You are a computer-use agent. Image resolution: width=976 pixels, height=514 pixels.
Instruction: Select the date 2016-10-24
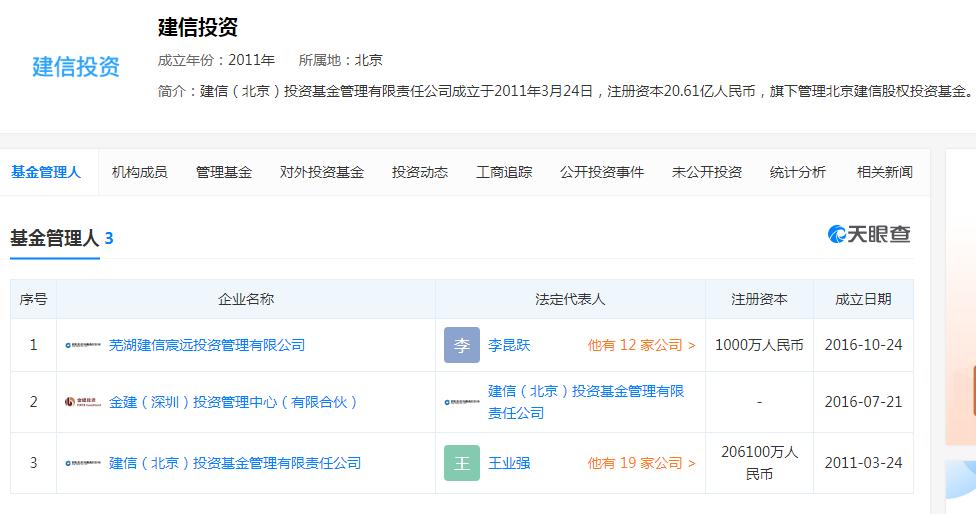(863, 345)
